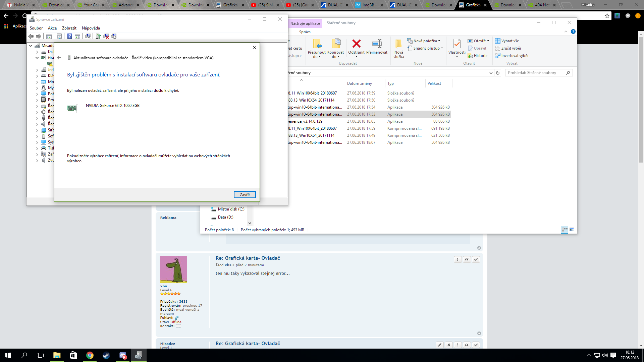Click Scan for hardware changes toolbar icon
The image size is (644, 362).
coord(88,36)
